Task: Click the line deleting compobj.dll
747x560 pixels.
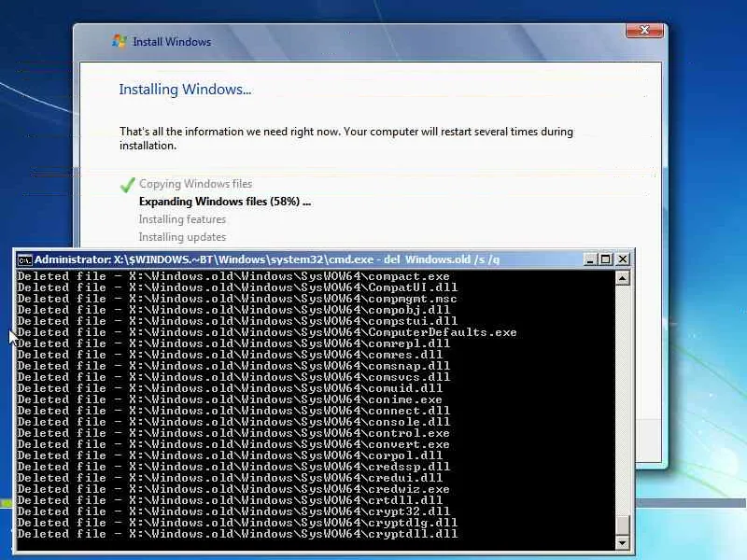Action: pyautogui.click(x=233, y=310)
